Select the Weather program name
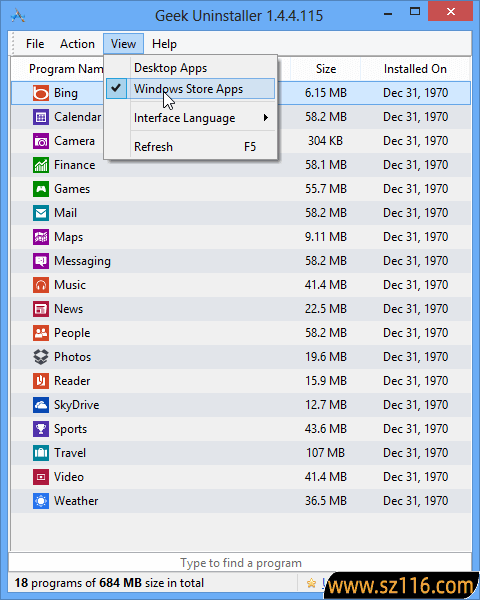480x600 pixels. click(x=76, y=501)
